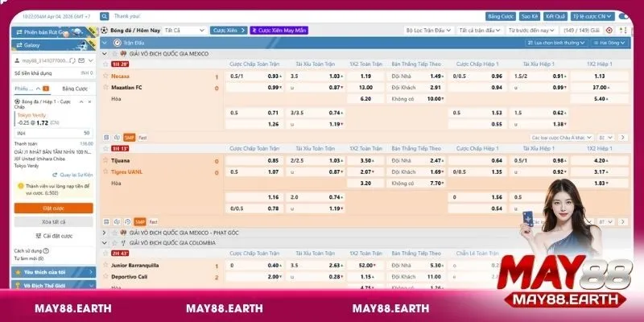Open Kết Quả from the top menu

click(x=554, y=15)
